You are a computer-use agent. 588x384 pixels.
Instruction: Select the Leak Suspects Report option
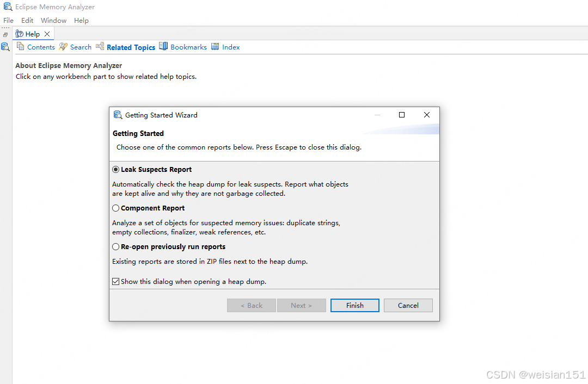click(x=115, y=170)
